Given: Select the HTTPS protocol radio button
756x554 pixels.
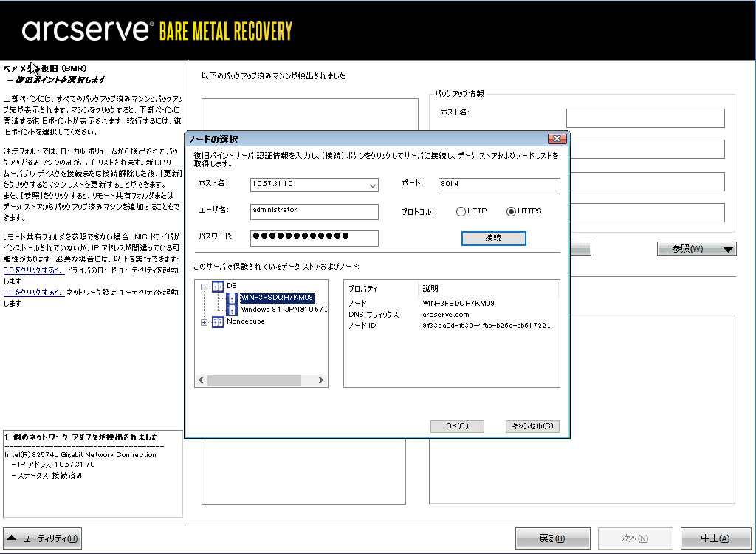Looking at the screenshot, I should point(511,211).
